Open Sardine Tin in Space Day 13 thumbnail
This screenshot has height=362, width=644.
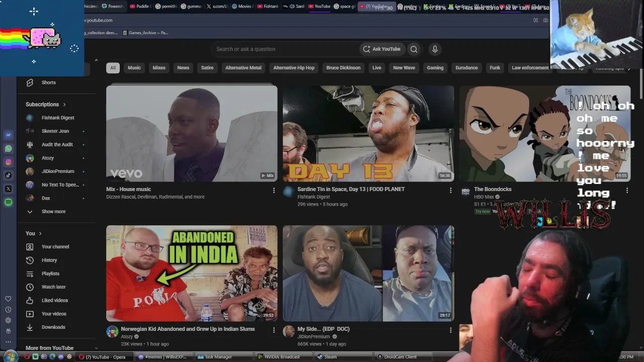click(x=368, y=133)
